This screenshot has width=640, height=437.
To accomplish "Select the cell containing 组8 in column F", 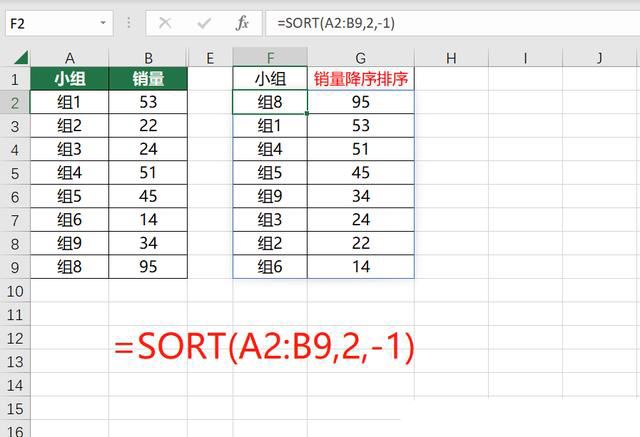I will pyautogui.click(x=270, y=102).
